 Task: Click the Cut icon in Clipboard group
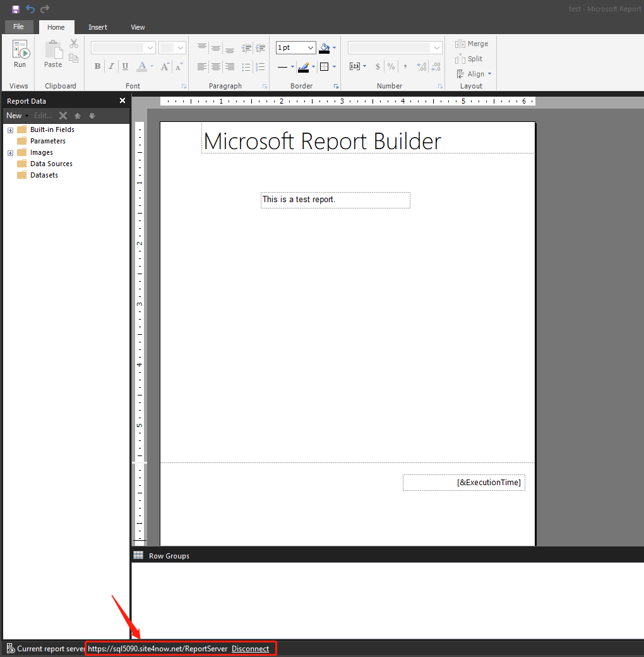click(x=73, y=44)
